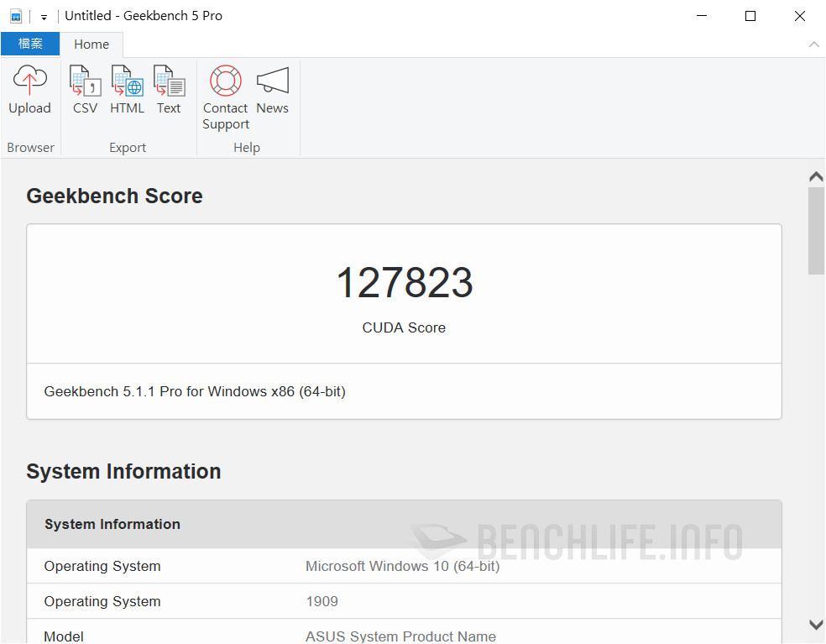Open the Quick Access Toolbar dropdown
Screen dimensions: 826x644
[x=43, y=16]
